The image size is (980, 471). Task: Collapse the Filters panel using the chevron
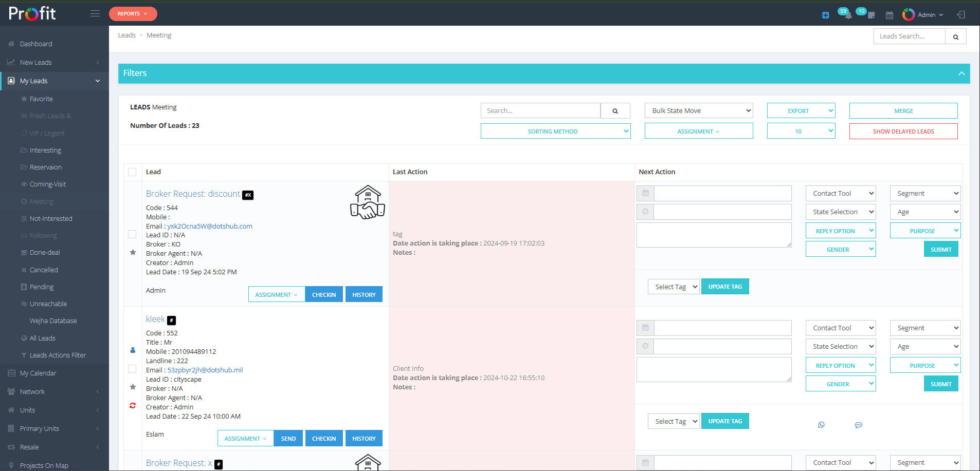coord(961,73)
